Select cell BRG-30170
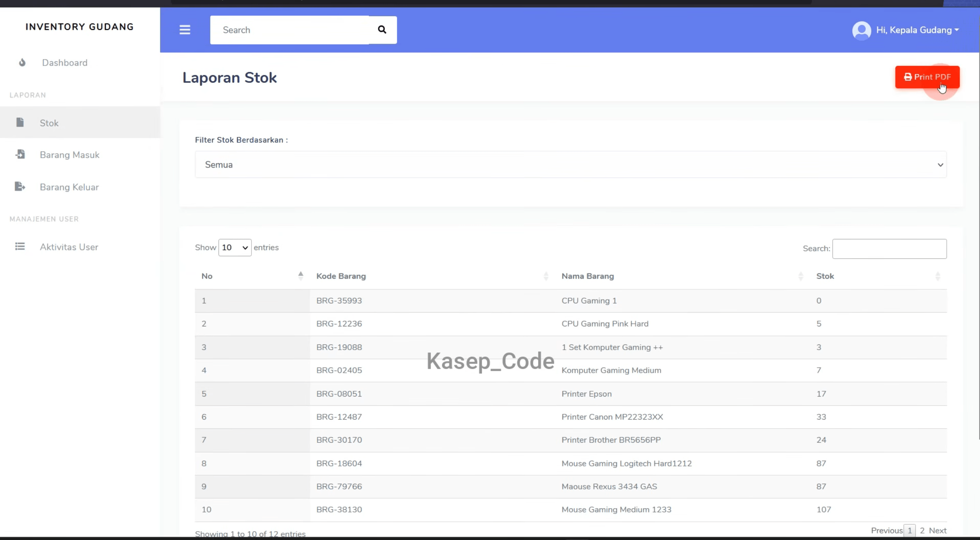 coord(339,440)
